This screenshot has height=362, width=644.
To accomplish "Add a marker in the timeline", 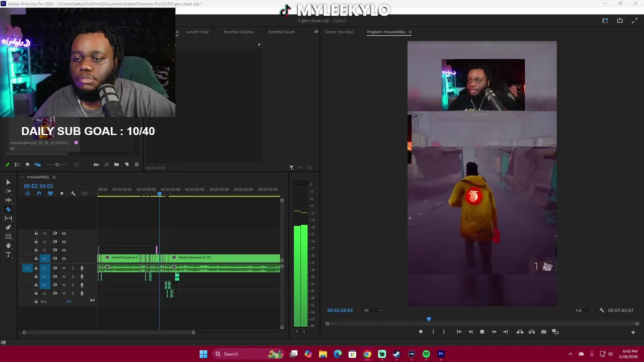I will coord(62,194).
